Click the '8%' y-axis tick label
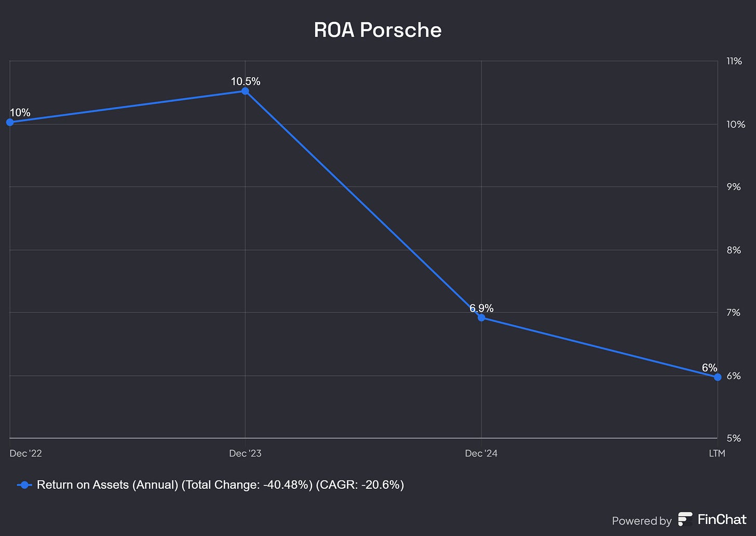This screenshot has width=756, height=536. coord(734,250)
